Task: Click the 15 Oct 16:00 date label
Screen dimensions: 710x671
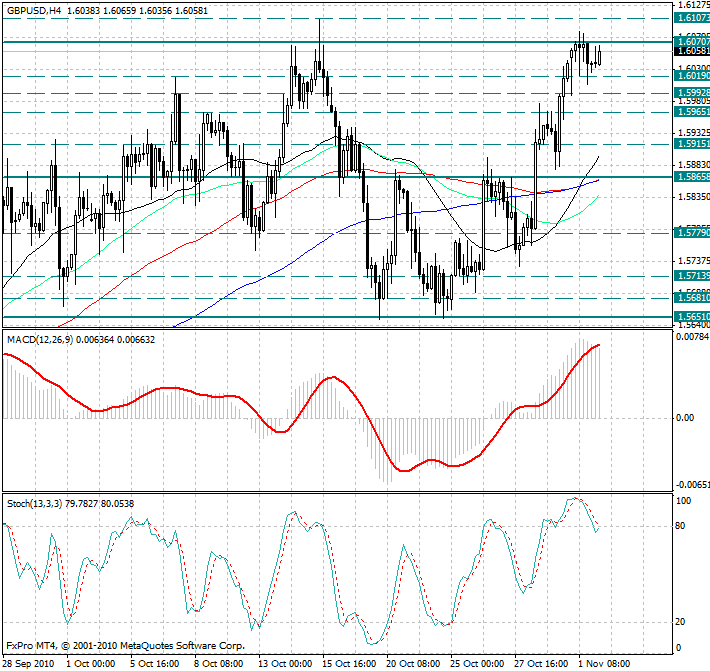Action: point(349,664)
